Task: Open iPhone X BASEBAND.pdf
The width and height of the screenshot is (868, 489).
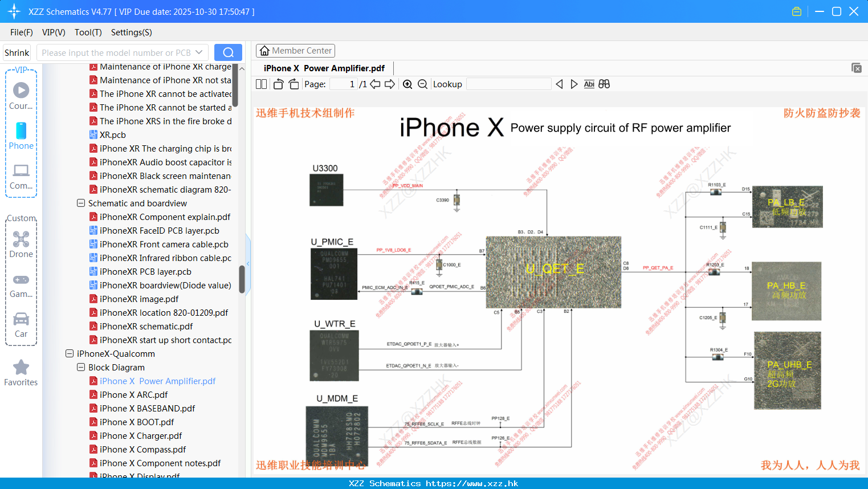Action: [x=148, y=408]
